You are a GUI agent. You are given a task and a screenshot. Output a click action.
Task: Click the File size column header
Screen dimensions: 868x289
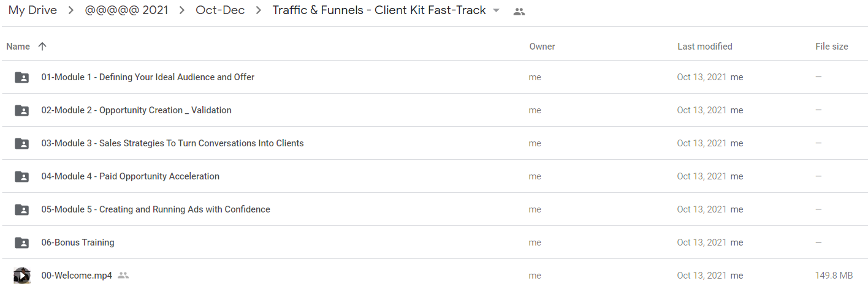point(832,47)
